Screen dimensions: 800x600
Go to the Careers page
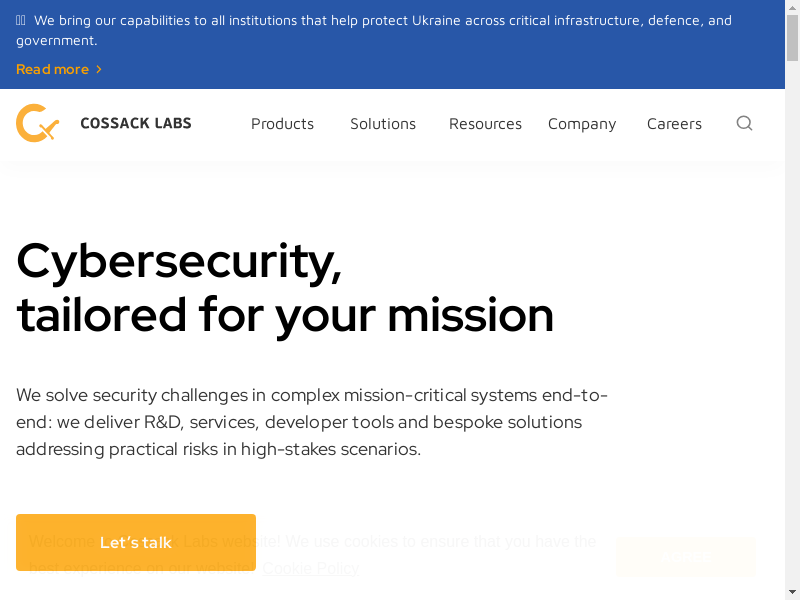(674, 124)
